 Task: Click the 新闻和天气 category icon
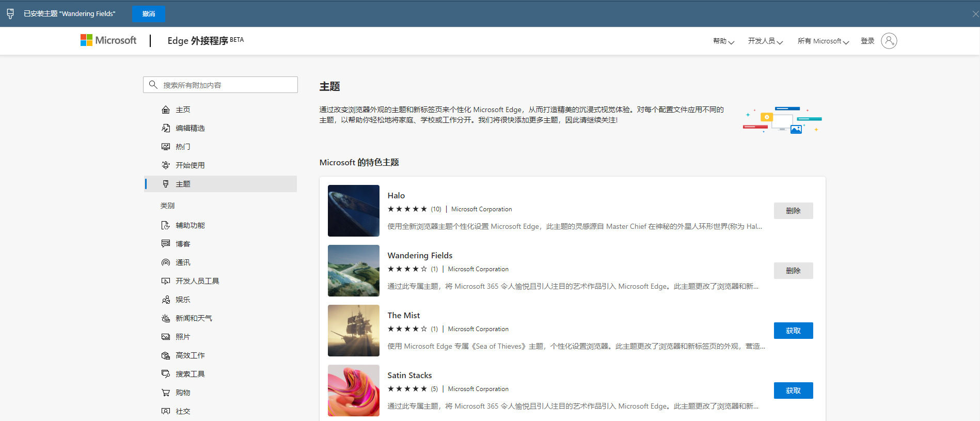pyautogui.click(x=166, y=318)
